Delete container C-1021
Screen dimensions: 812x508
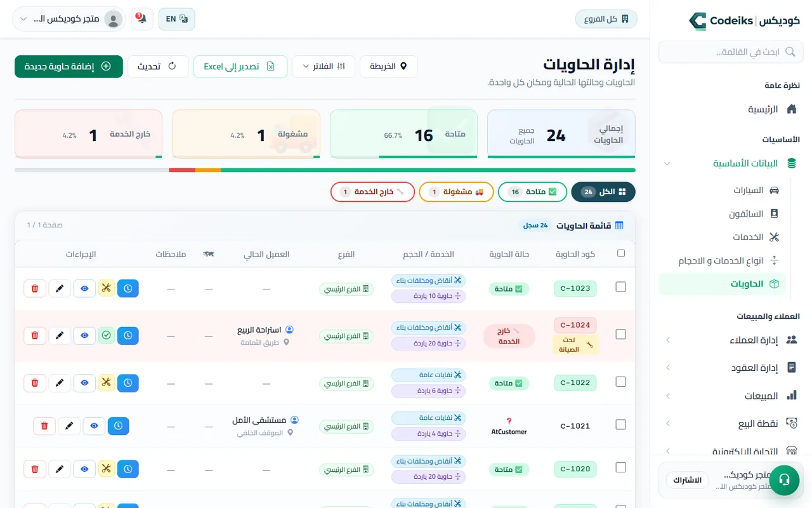point(44,425)
